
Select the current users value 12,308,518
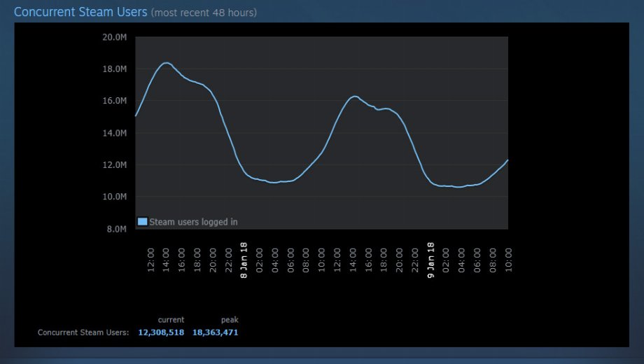161,332
